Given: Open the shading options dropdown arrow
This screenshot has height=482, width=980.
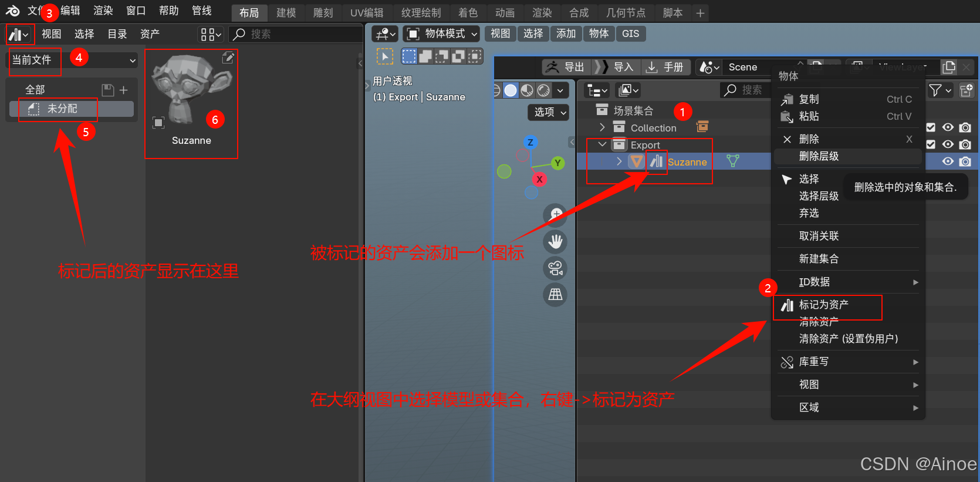Looking at the screenshot, I should 560,90.
